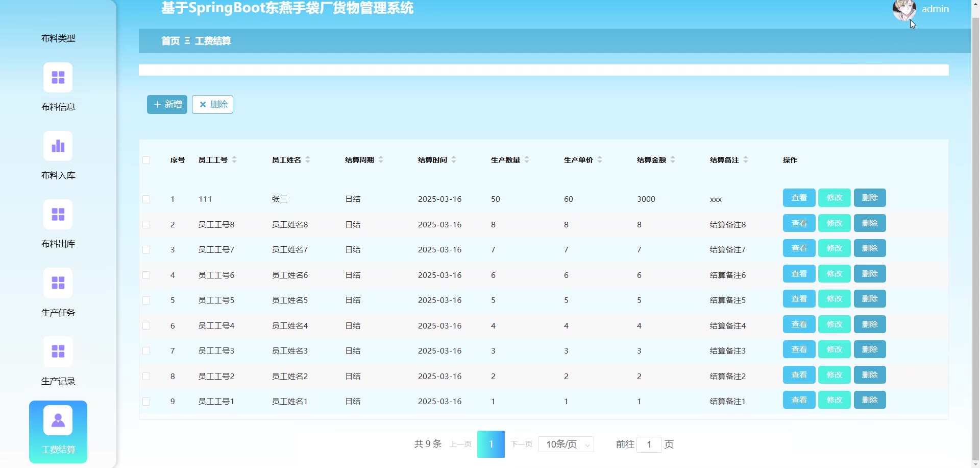Tick the checkbox for row 张三
980x468 pixels.
coord(146,199)
